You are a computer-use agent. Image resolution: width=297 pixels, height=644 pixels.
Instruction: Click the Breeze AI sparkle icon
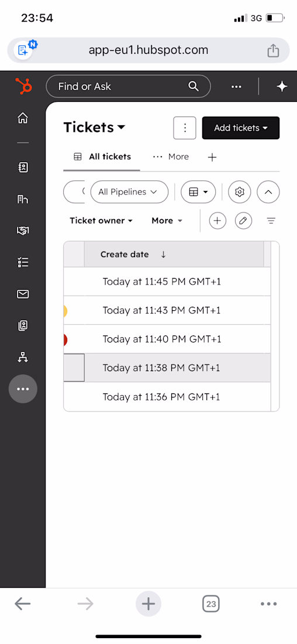(282, 87)
